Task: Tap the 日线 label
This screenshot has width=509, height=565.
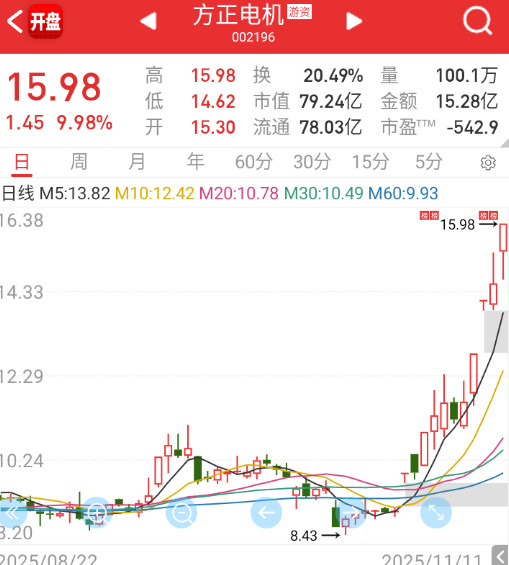Action: point(18,193)
